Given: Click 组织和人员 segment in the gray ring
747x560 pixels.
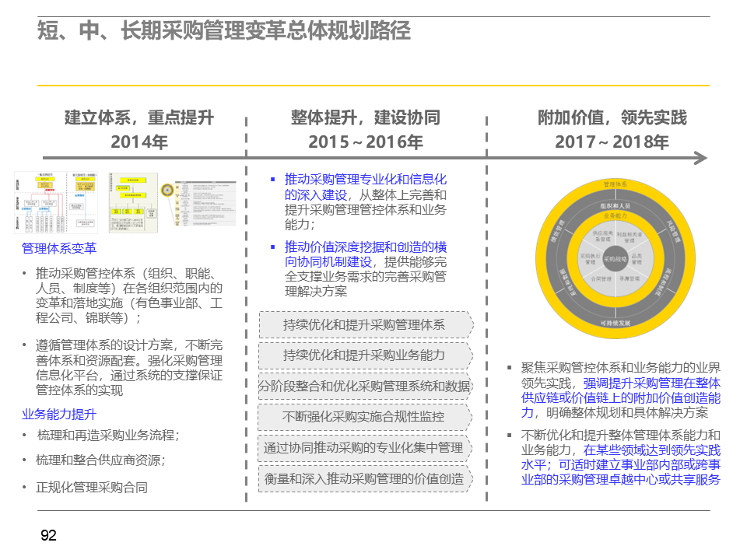Looking at the screenshot, I should pos(615,205).
